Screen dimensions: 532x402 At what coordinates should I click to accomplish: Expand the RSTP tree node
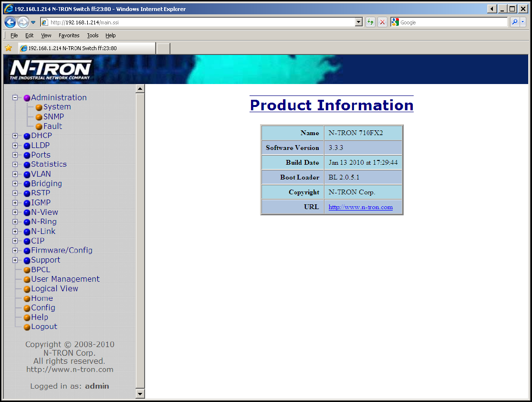pyautogui.click(x=15, y=193)
